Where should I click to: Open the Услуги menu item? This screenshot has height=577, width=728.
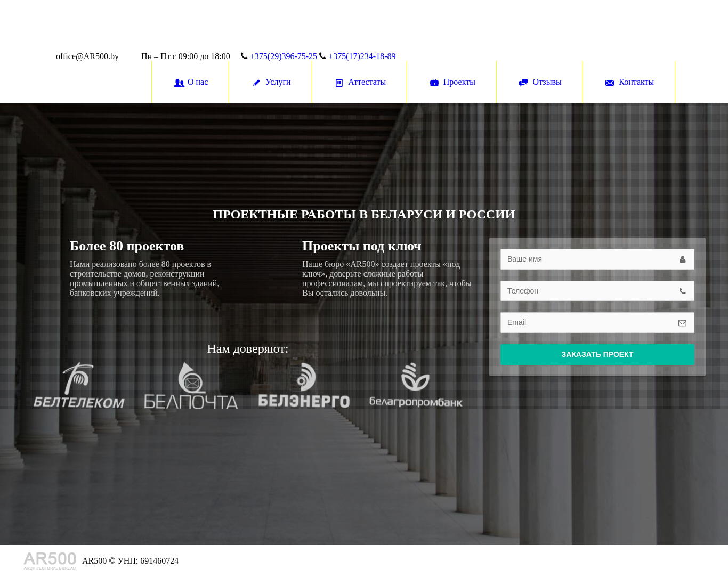(271, 82)
